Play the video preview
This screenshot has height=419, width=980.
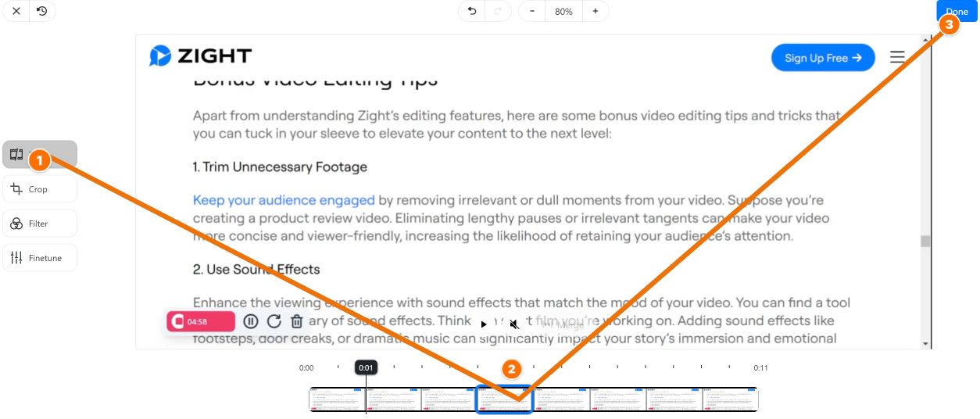(484, 324)
